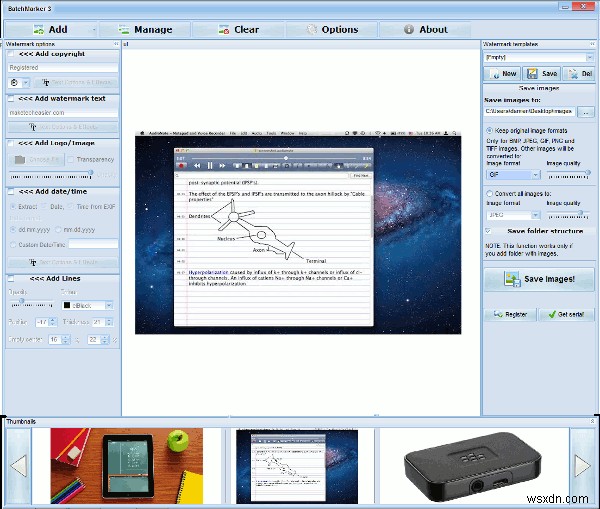Open the About window
600x509 pixels.
coord(425,29)
